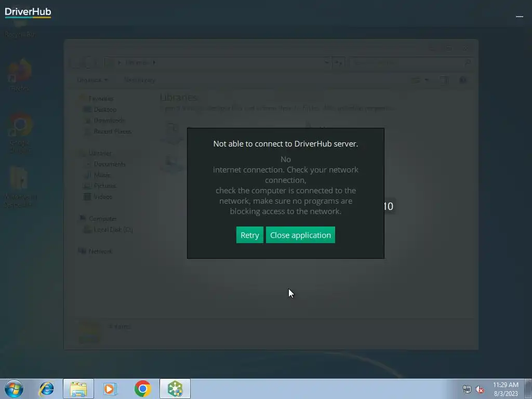Select Firefox desktop shortcut

pos(20,75)
